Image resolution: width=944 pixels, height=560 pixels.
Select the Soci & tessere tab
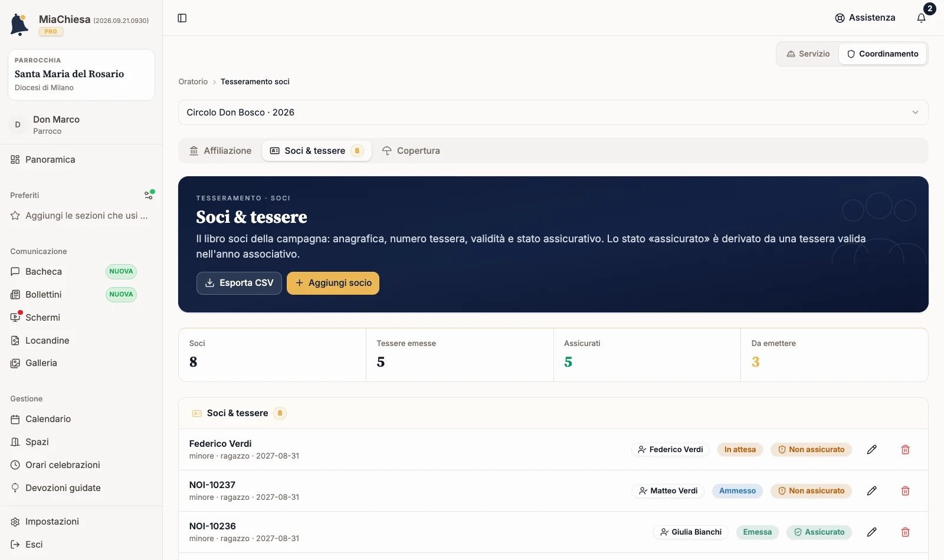(x=317, y=151)
